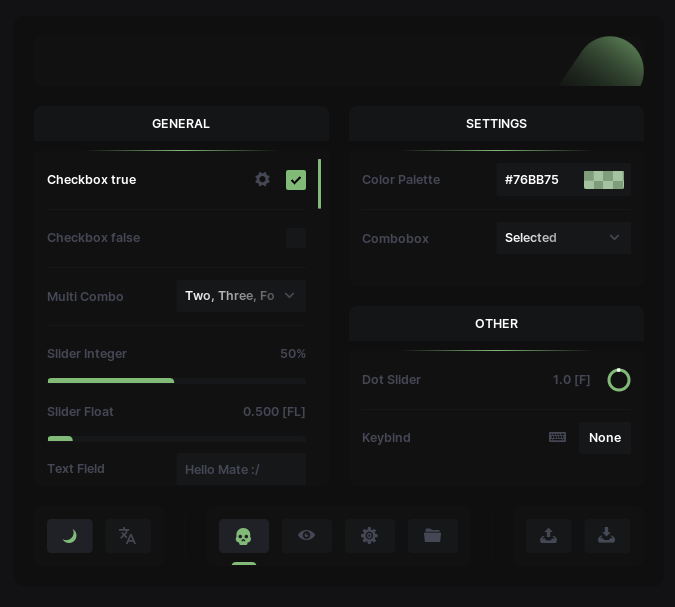Click the 0.500 [FL] value

[274, 412]
